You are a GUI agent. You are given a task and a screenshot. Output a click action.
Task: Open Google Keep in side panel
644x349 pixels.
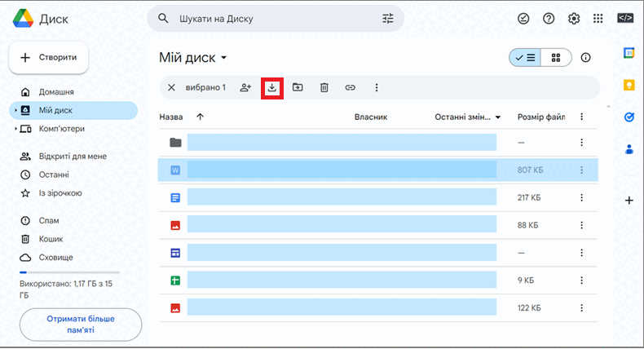[629, 85]
